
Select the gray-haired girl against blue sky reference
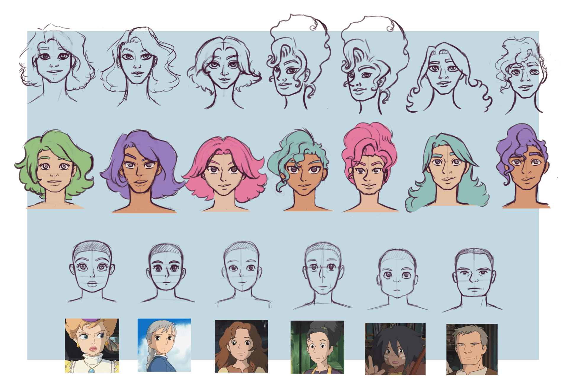(164, 345)
